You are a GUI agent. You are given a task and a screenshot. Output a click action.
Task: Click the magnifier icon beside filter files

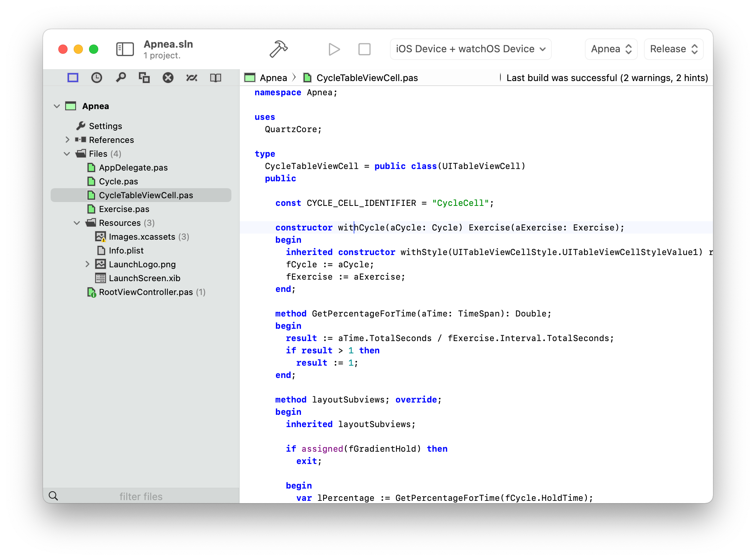(x=54, y=496)
